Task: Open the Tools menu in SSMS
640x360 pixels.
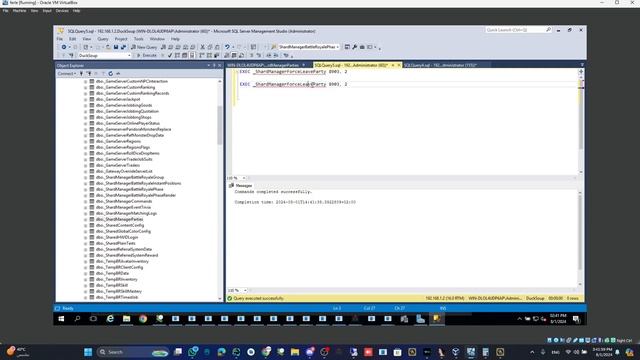Action: pyautogui.click(x=138, y=39)
